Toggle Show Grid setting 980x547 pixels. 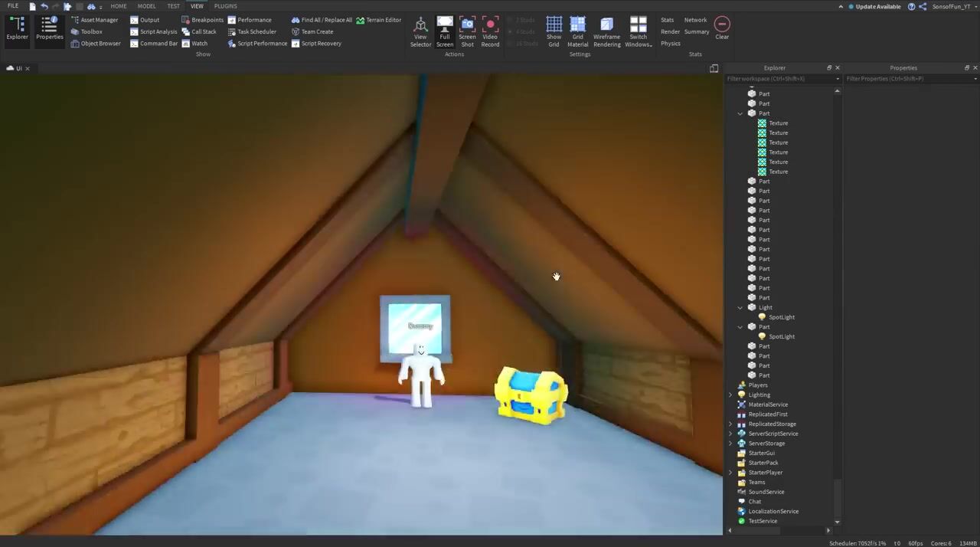tap(554, 31)
